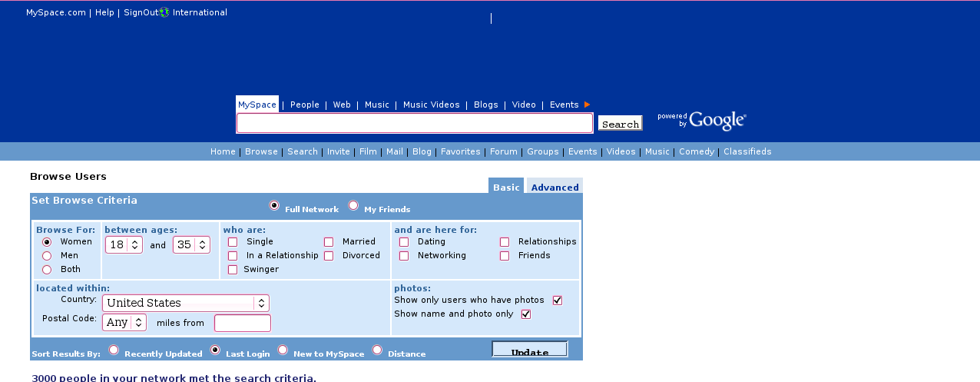Toggle Show only users who have photos
The width and height of the screenshot is (980, 382).
(558, 301)
